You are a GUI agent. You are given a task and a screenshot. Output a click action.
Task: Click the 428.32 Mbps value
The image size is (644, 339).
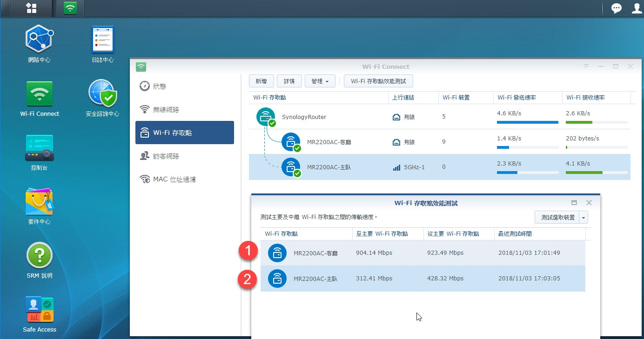pos(445,279)
